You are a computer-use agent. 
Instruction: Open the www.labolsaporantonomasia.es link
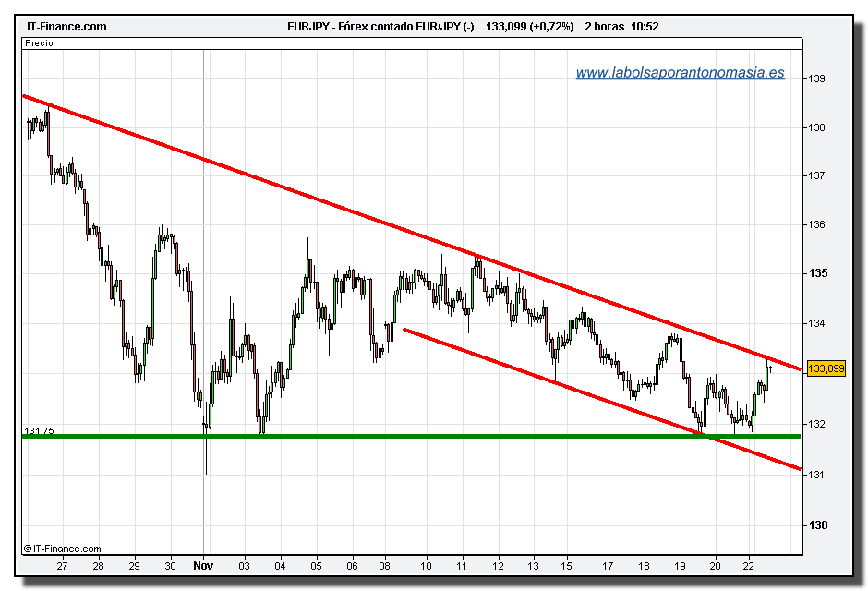680,73
